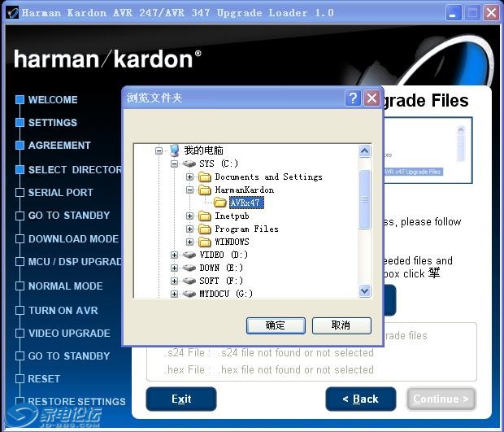Expand the Program Files folder node

click(189, 229)
